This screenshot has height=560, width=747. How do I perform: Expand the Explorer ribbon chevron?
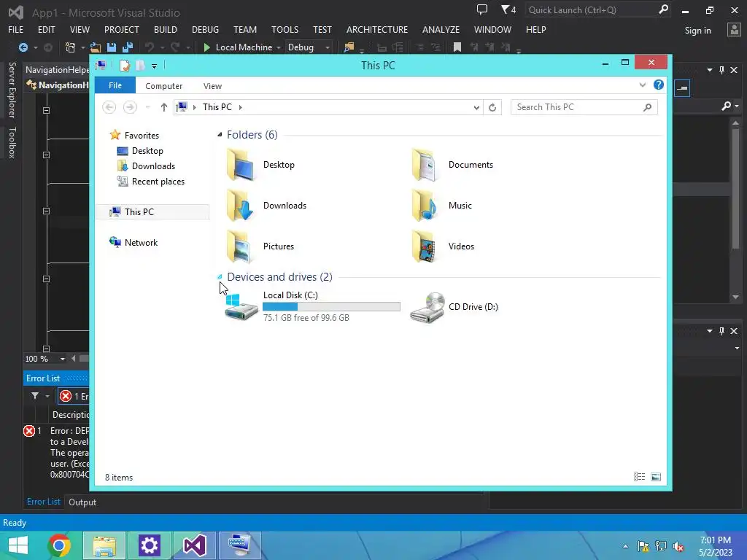pos(642,85)
